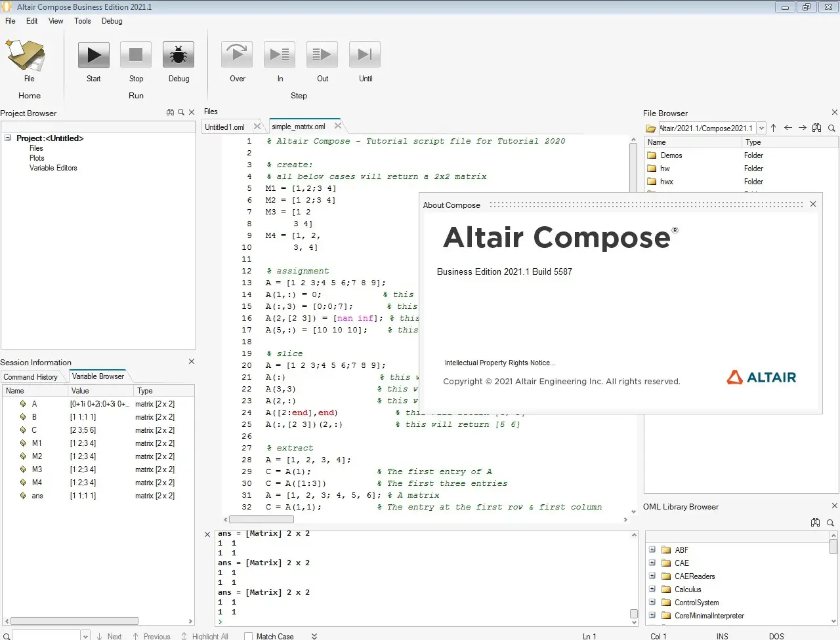Click the File Browser path text field
This screenshot has height=640, width=840.
tap(707, 129)
